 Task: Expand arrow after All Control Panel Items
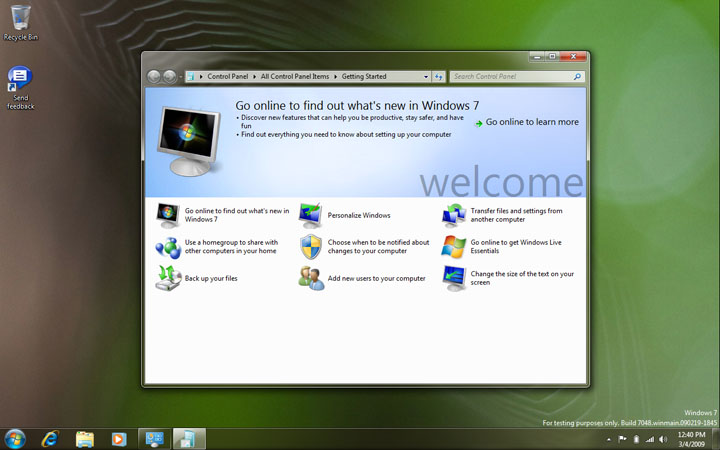335,77
